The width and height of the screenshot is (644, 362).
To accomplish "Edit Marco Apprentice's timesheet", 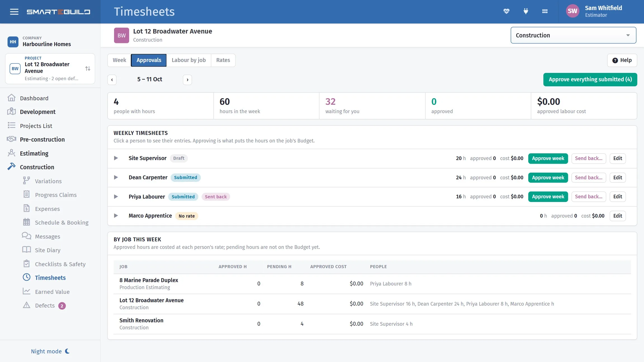I will point(617,216).
